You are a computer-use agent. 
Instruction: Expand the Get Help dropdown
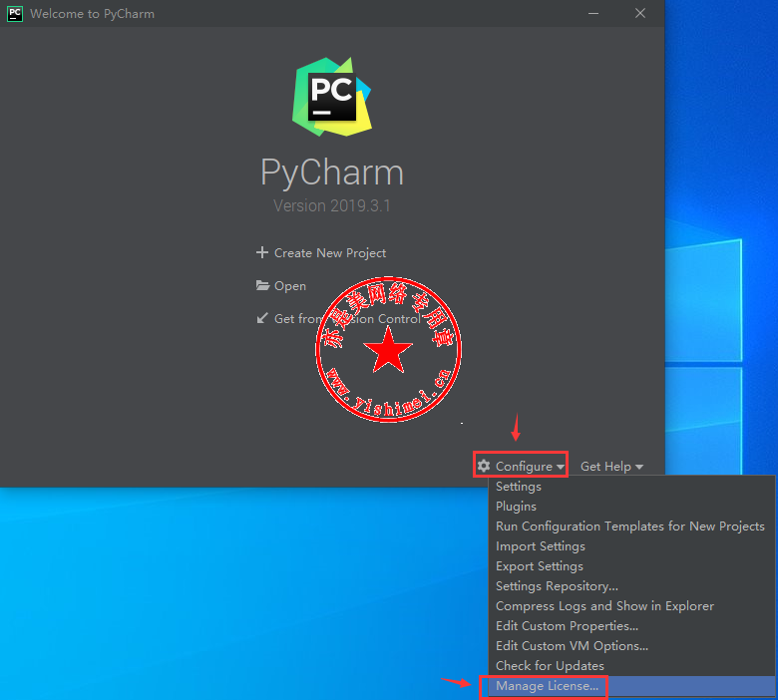[611, 467]
